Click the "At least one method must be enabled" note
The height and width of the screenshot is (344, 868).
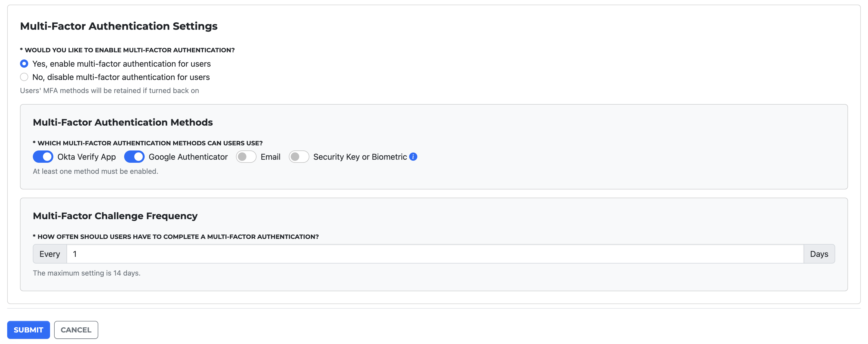pos(95,171)
